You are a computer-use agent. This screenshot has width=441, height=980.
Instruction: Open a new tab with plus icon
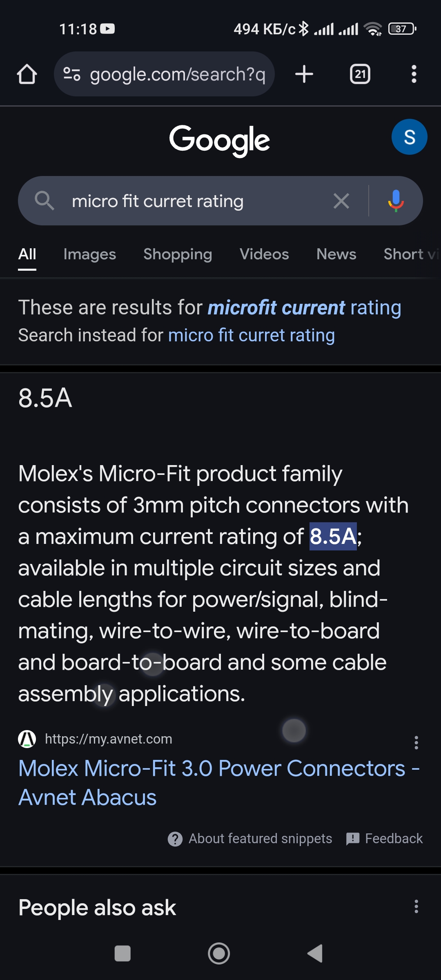click(x=304, y=74)
